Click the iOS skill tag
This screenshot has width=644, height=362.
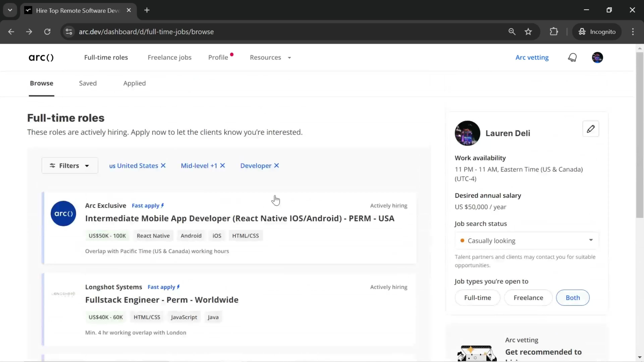[217, 236]
